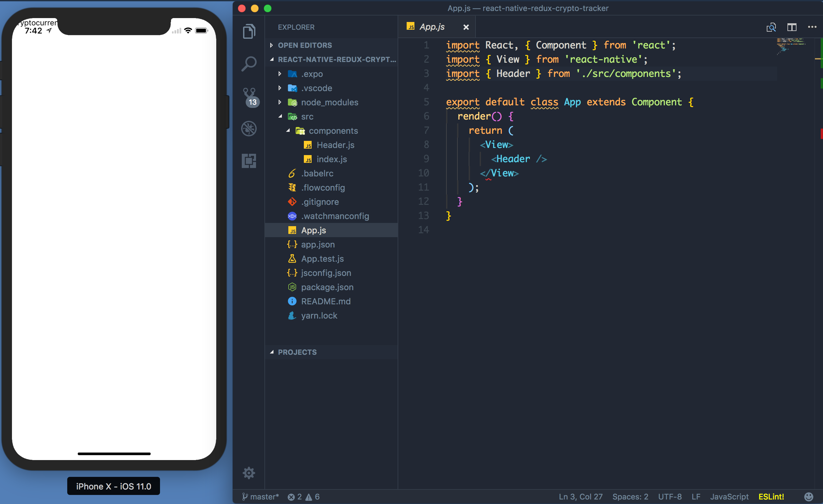
Task: Click the Settings gear icon bottom-left
Action: tap(249, 473)
